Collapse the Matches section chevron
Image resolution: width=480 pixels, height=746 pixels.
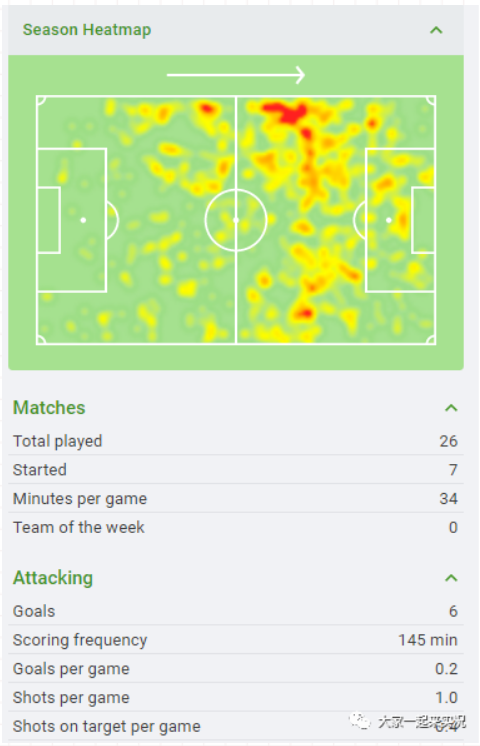pos(451,408)
